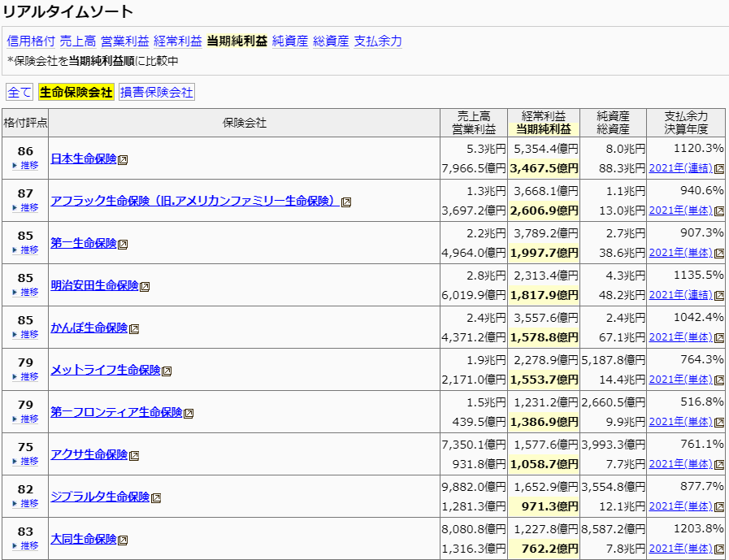Click the 当期純利益 highlighted table header
The height and width of the screenshot is (560, 729).
point(544,129)
